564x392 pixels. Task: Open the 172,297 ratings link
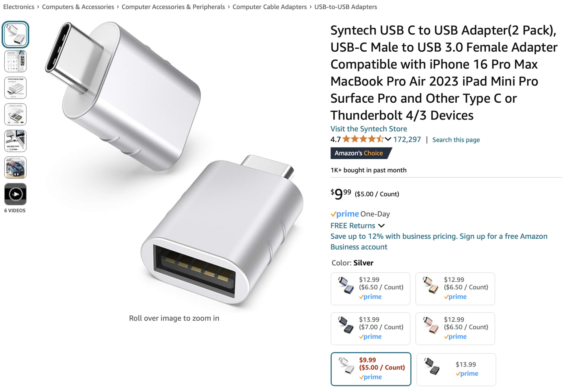pyautogui.click(x=407, y=140)
